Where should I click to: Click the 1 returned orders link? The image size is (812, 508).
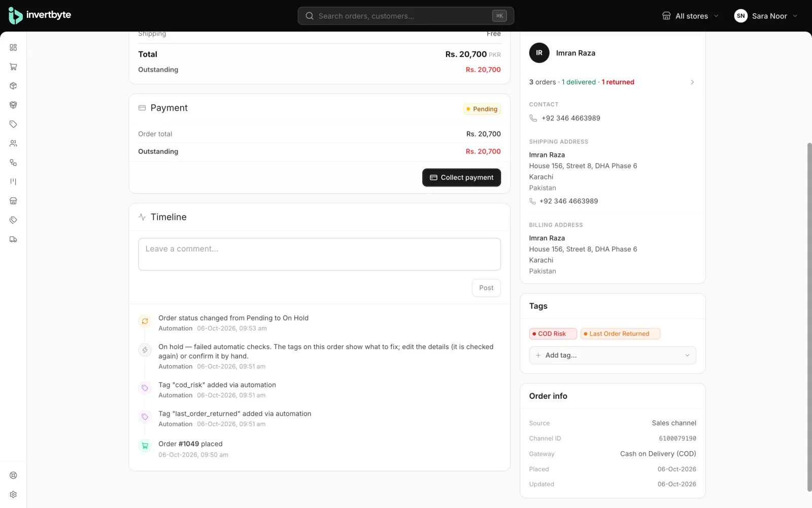[x=618, y=82]
